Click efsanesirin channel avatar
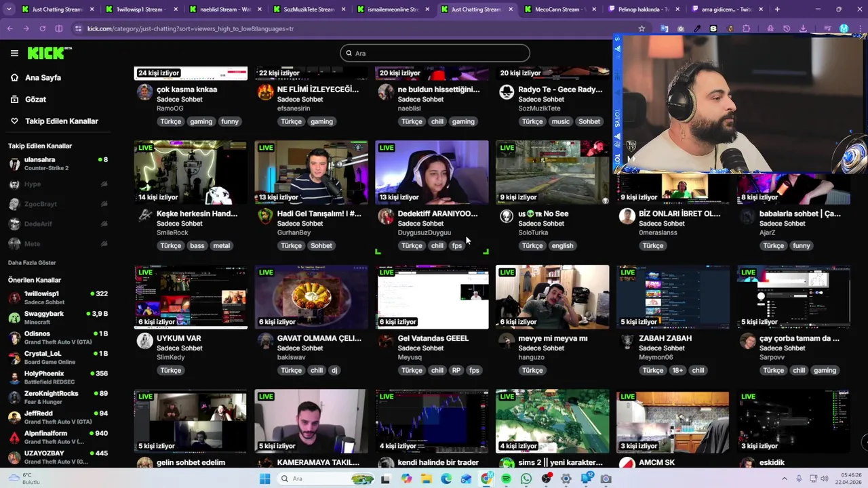Viewport: 868px width, 488px height. pos(265,92)
